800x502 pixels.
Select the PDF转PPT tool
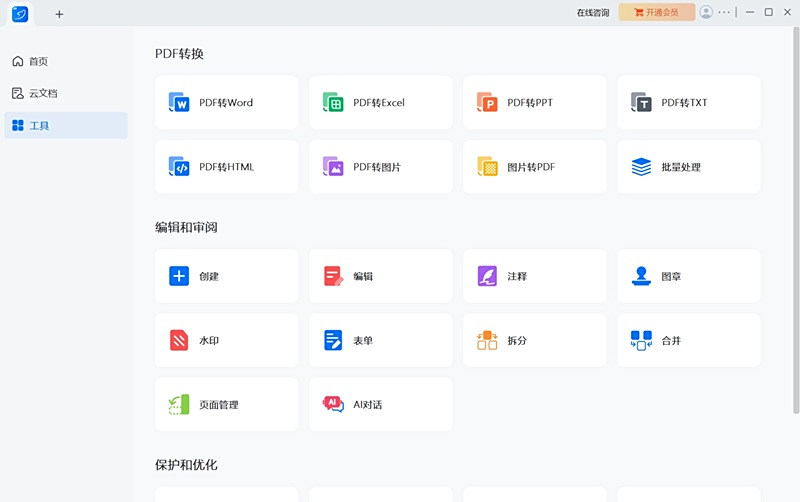pyautogui.click(x=534, y=103)
